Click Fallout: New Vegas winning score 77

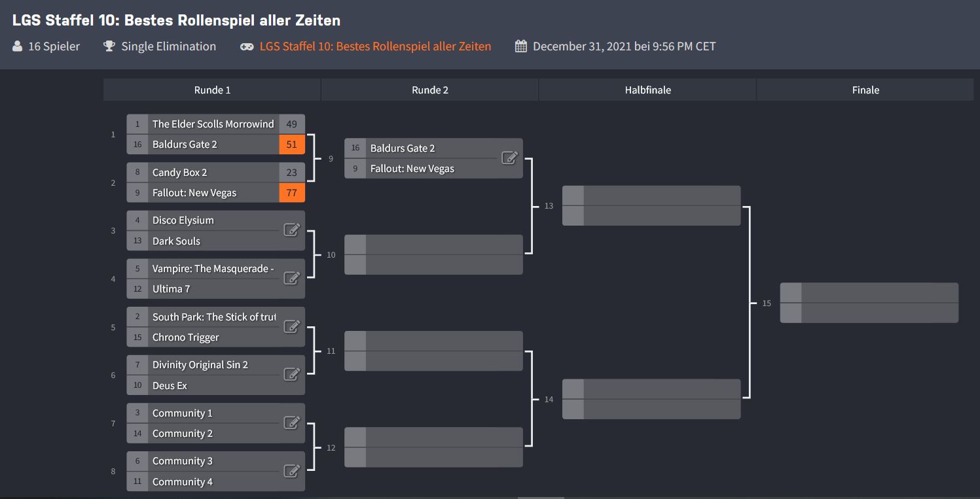click(x=292, y=193)
